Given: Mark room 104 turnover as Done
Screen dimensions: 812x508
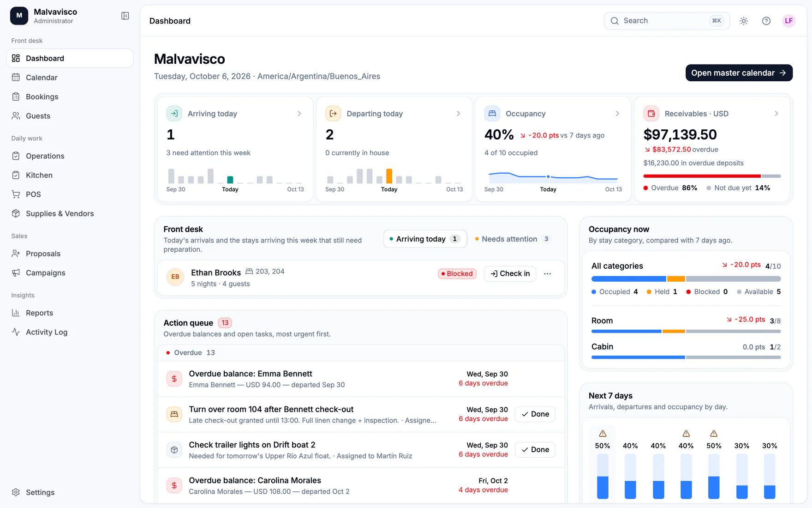Looking at the screenshot, I should coord(535,414).
